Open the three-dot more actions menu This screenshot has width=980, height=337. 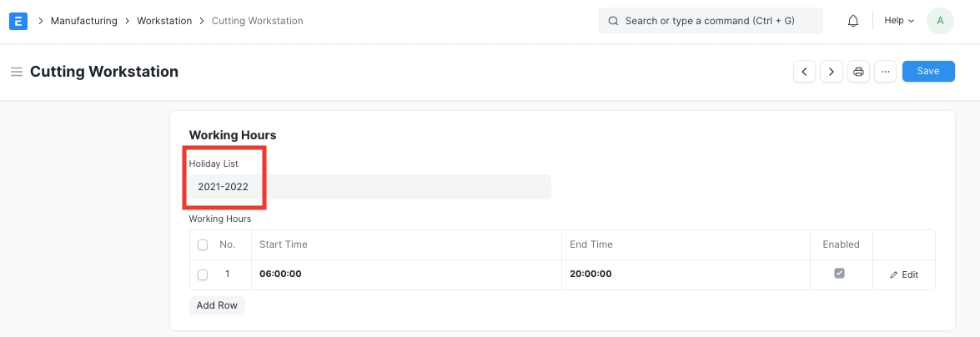coord(886,72)
